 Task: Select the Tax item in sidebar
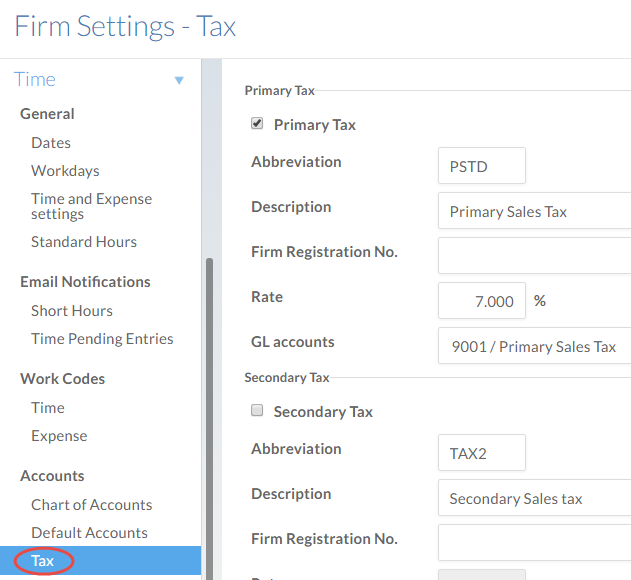43,561
